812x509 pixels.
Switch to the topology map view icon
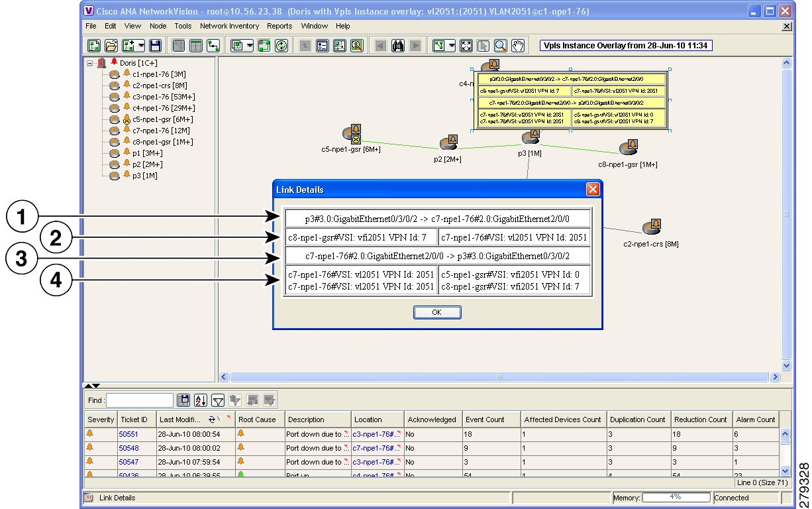(x=179, y=46)
